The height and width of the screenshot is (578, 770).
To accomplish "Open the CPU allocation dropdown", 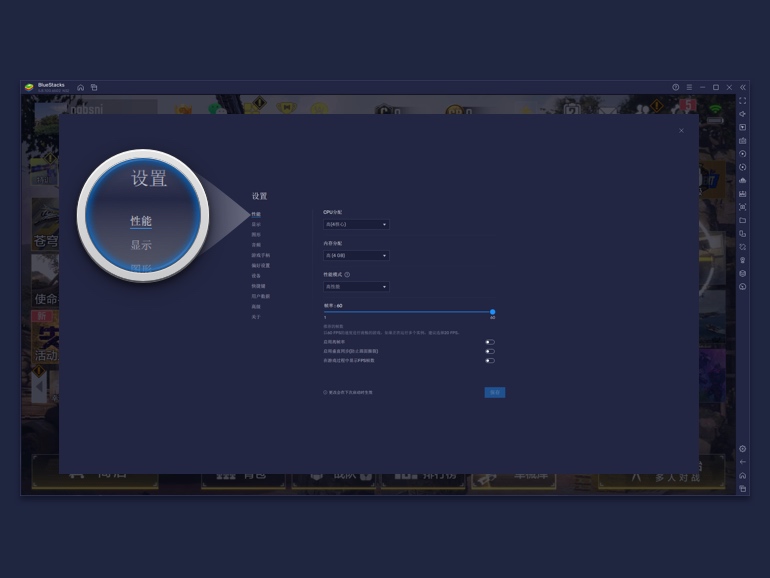I will coord(356,225).
